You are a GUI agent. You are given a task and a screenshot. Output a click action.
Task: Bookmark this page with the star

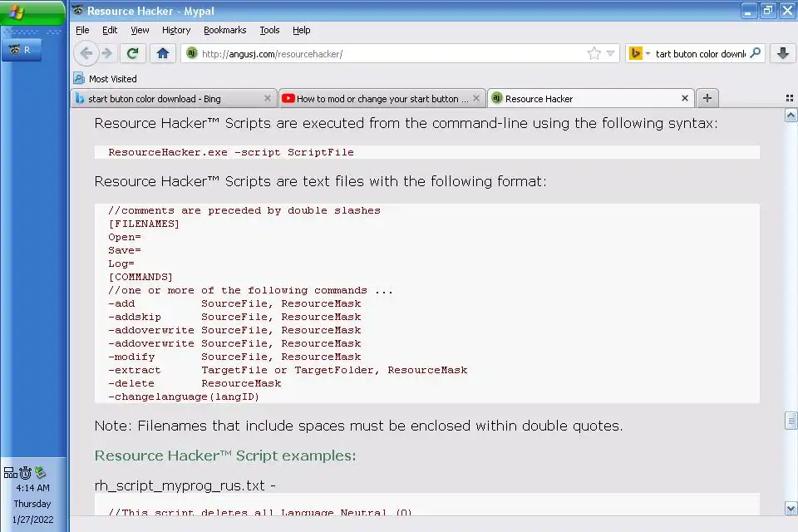[x=594, y=53]
